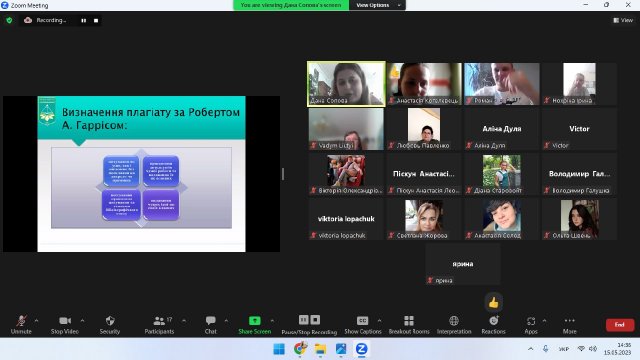Open the Security shield icon
Image resolution: width=640 pixels, height=360 pixels.
[110, 321]
